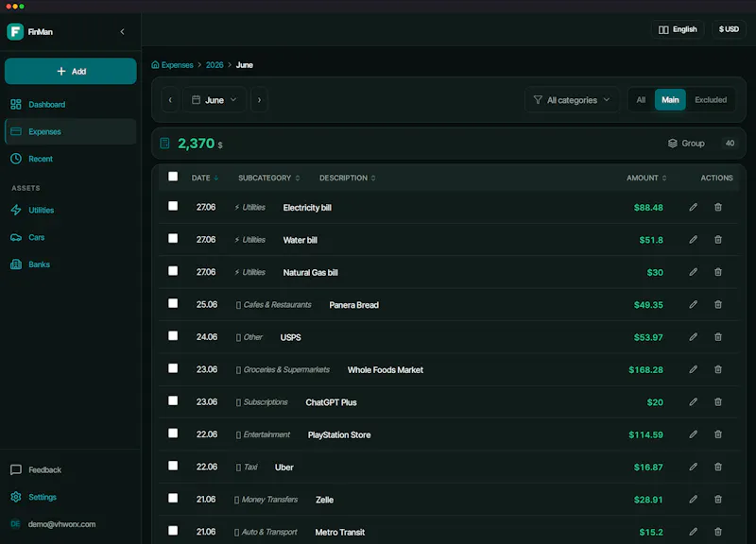Sort by Date column
The height and width of the screenshot is (544, 756).
click(x=205, y=178)
